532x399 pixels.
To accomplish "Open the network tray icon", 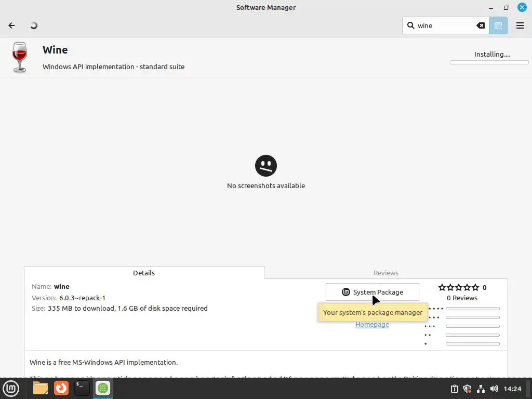I will click(x=481, y=389).
